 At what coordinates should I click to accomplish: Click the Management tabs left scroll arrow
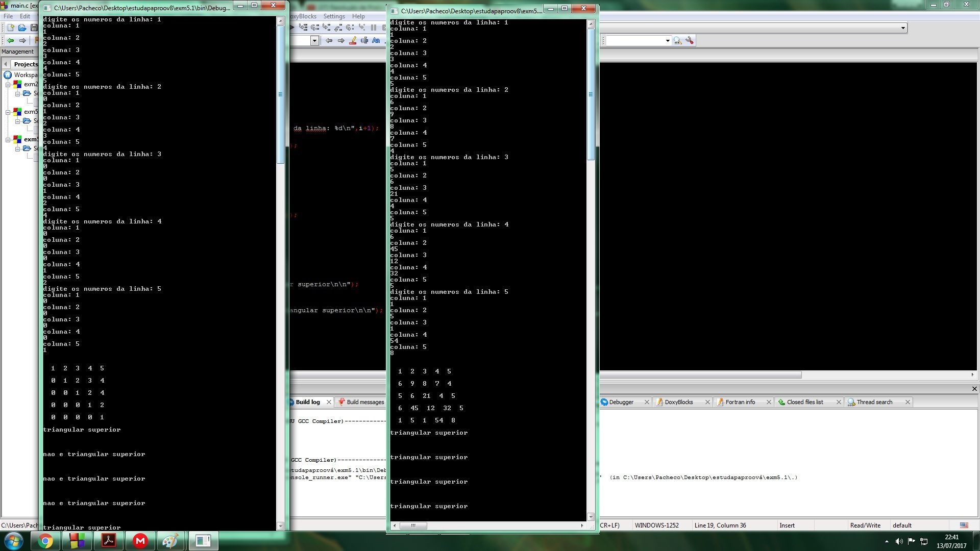pos(6,64)
